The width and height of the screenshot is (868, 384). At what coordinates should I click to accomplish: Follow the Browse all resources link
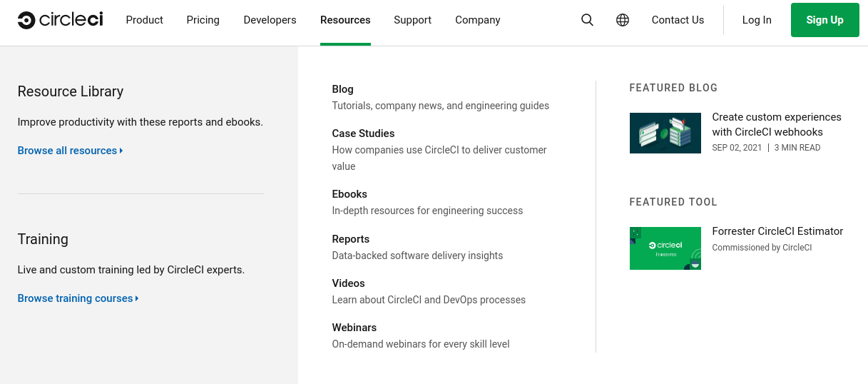coord(71,151)
